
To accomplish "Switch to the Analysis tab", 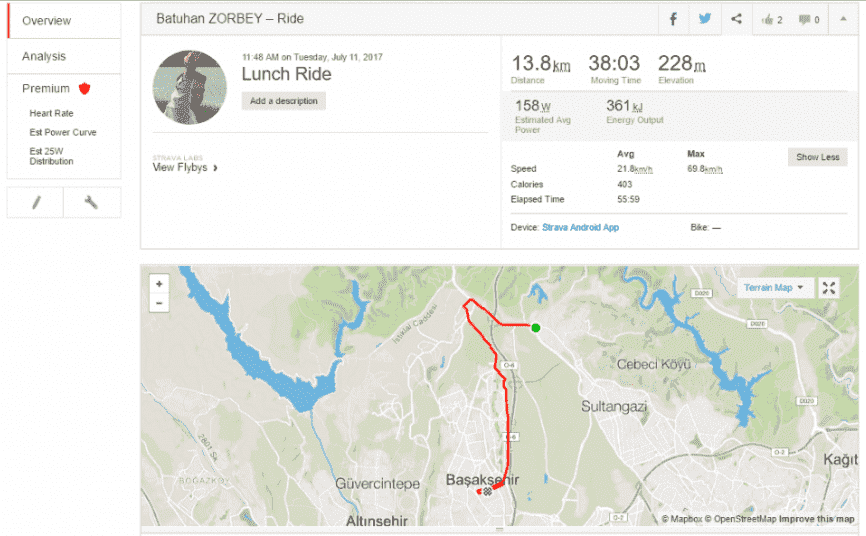I will [x=44, y=56].
